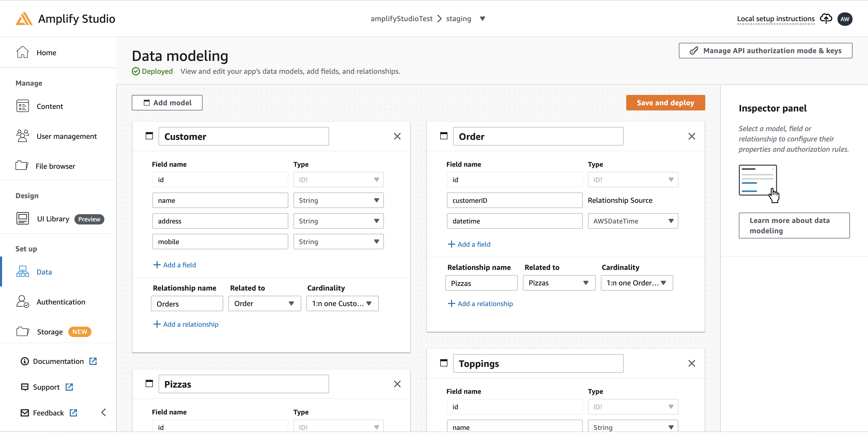Image resolution: width=868 pixels, height=433 pixels.
Task: Click the amplifyStudioTest breadcrumb
Action: tap(401, 19)
